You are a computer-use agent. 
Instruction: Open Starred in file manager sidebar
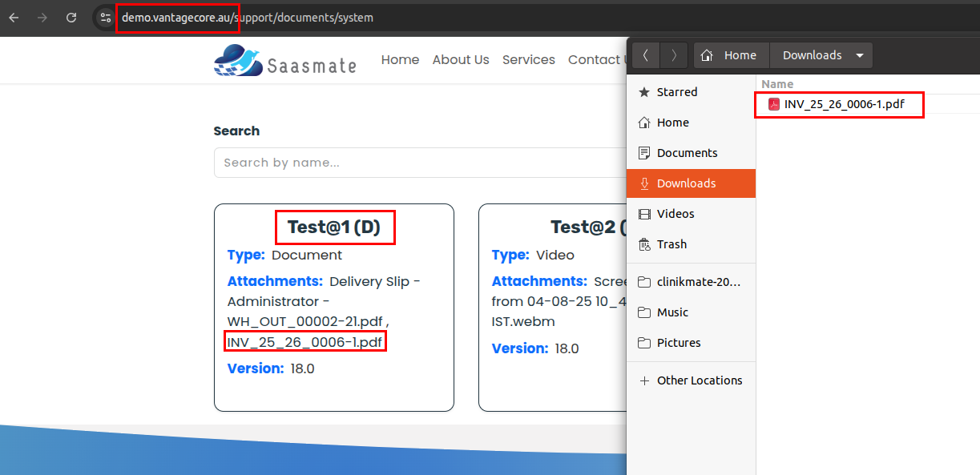[x=677, y=92]
